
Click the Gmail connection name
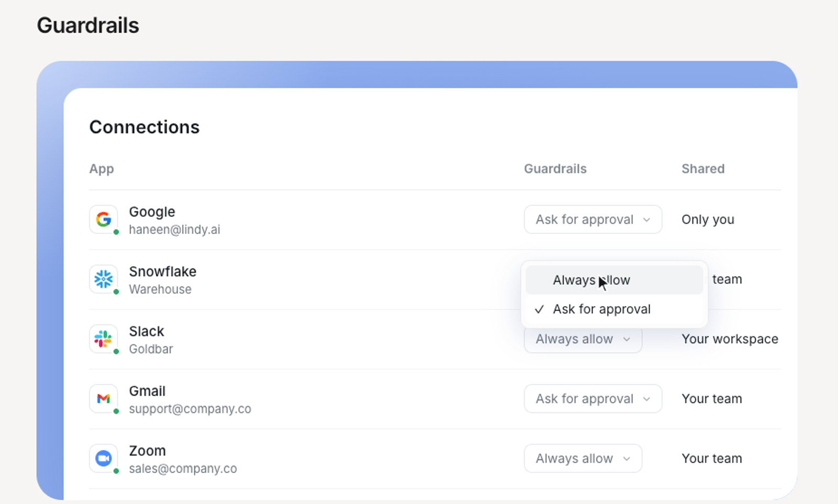147,391
